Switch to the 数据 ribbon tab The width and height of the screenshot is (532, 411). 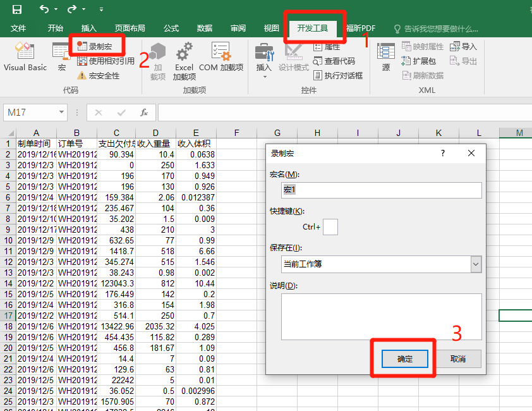(x=205, y=28)
